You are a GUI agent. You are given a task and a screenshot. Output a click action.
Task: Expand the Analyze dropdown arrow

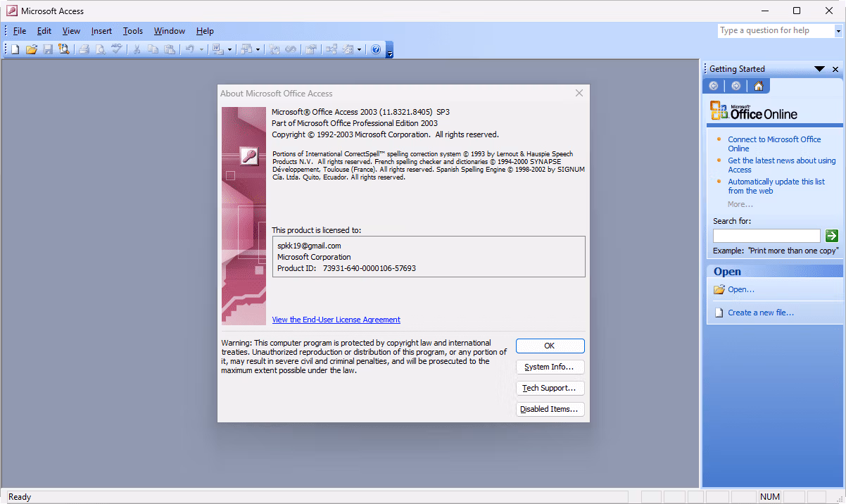tap(258, 49)
